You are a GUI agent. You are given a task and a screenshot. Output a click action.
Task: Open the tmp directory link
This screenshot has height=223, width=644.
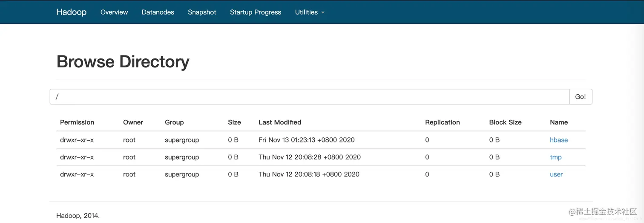click(556, 157)
